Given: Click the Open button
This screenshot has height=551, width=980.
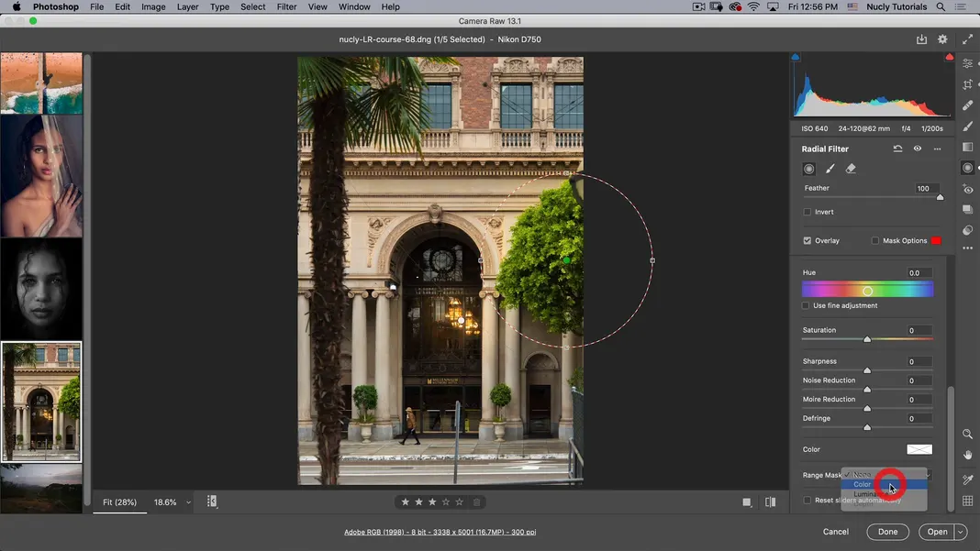Looking at the screenshot, I should click(937, 532).
